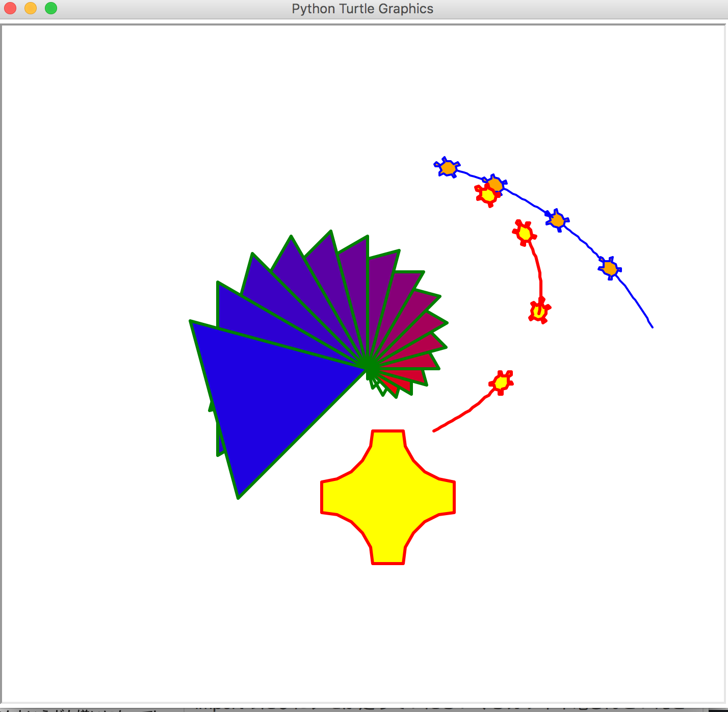Minimize the turtle graphics window

coord(30,8)
